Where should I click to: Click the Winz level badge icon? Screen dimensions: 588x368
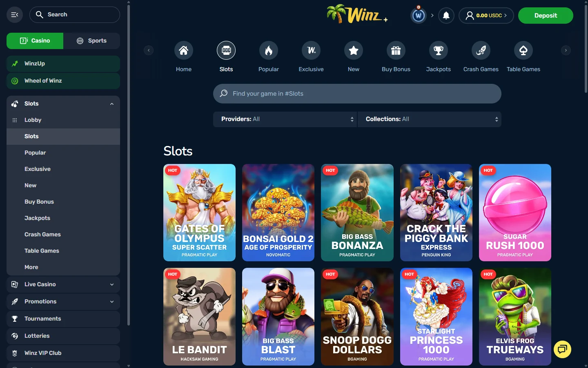click(419, 16)
